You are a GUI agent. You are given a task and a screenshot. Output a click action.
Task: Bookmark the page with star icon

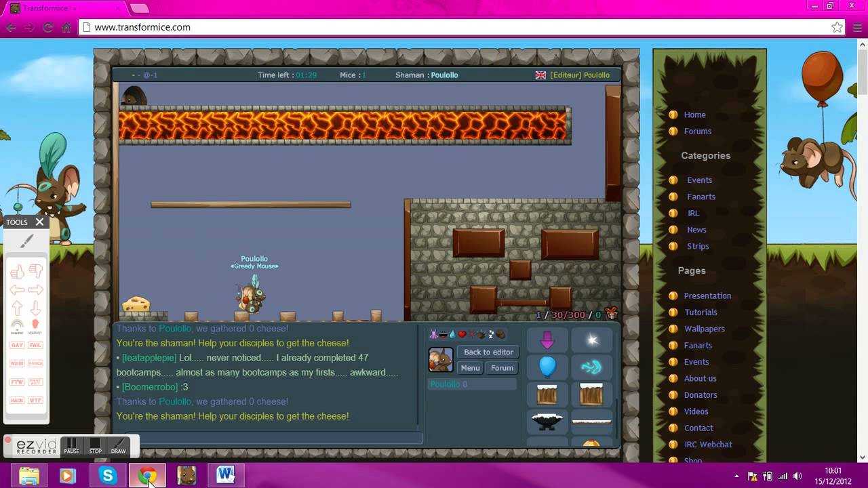coord(837,28)
